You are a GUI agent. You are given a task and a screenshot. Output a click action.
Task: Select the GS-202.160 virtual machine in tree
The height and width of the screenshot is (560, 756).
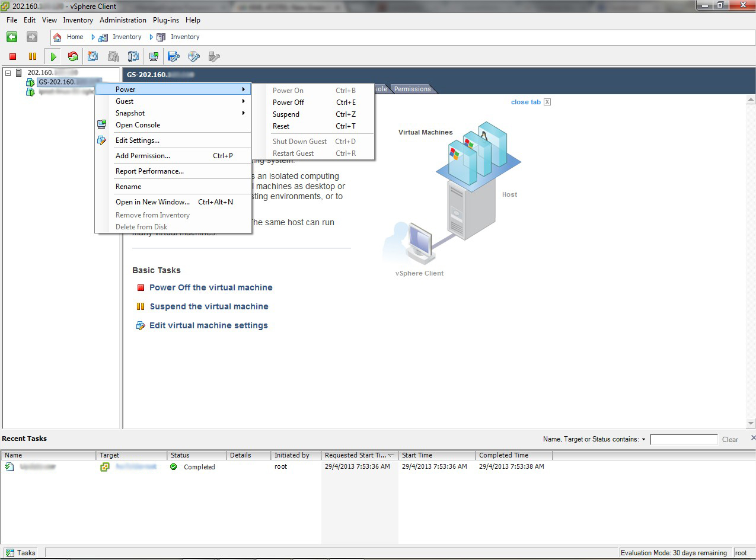(x=70, y=82)
